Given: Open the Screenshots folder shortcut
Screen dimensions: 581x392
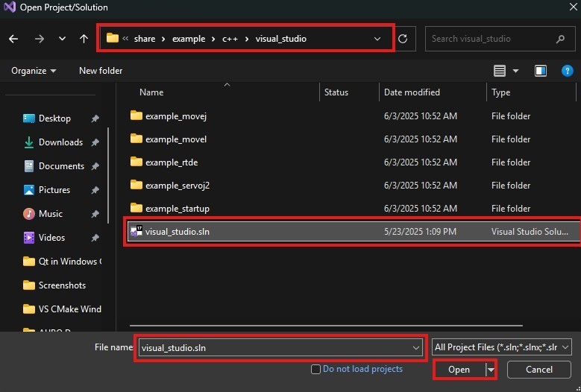Looking at the screenshot, I should coord(54,285).
